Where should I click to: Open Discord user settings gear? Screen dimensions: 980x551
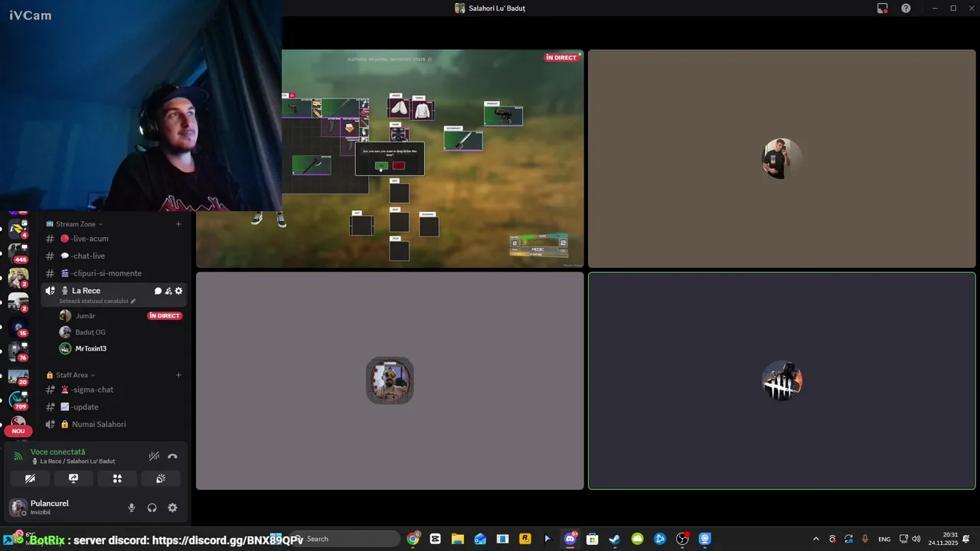pyautogui.click(x=172, y=507)
